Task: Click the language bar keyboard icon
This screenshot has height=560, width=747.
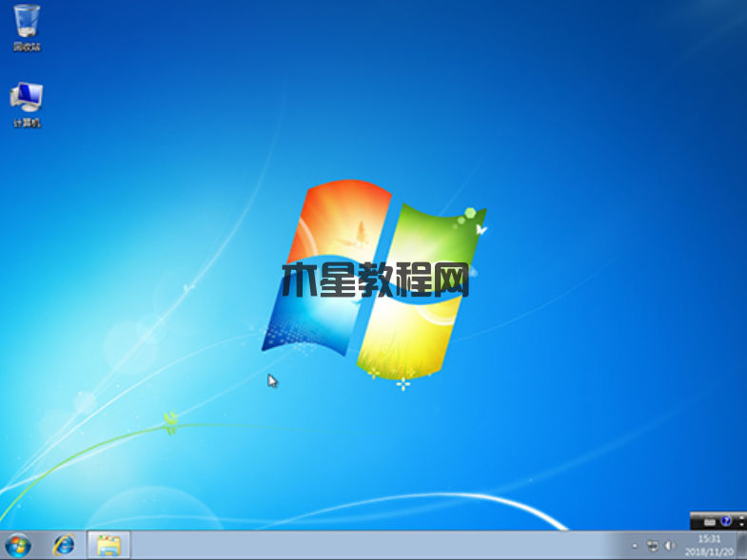Action: point(710,521)
